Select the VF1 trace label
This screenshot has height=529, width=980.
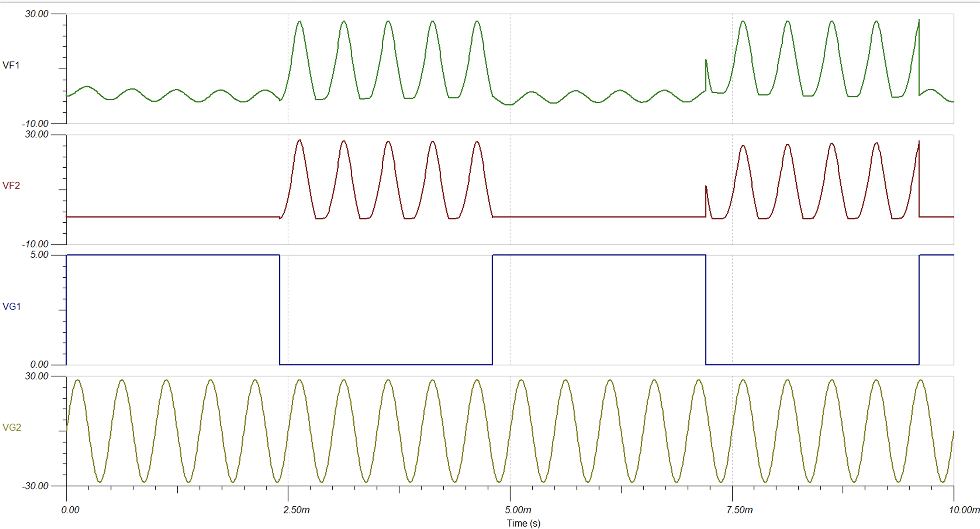coord(11,65)
